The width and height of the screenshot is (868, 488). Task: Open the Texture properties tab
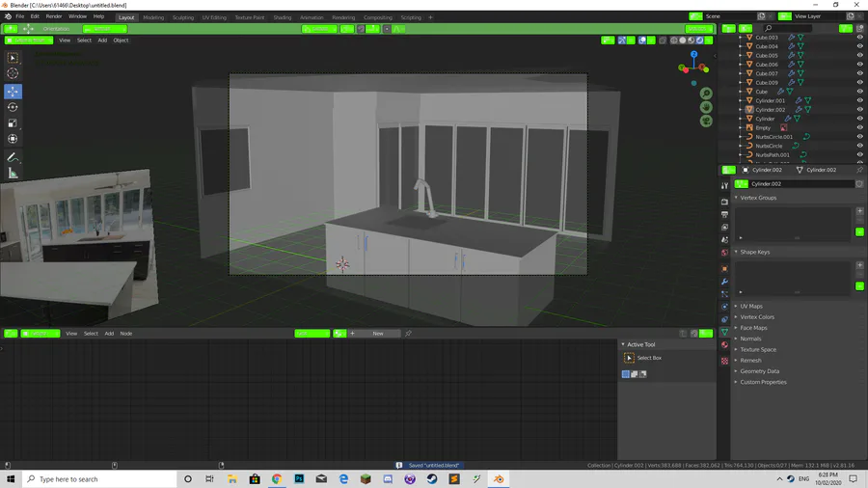coord(724,361)
